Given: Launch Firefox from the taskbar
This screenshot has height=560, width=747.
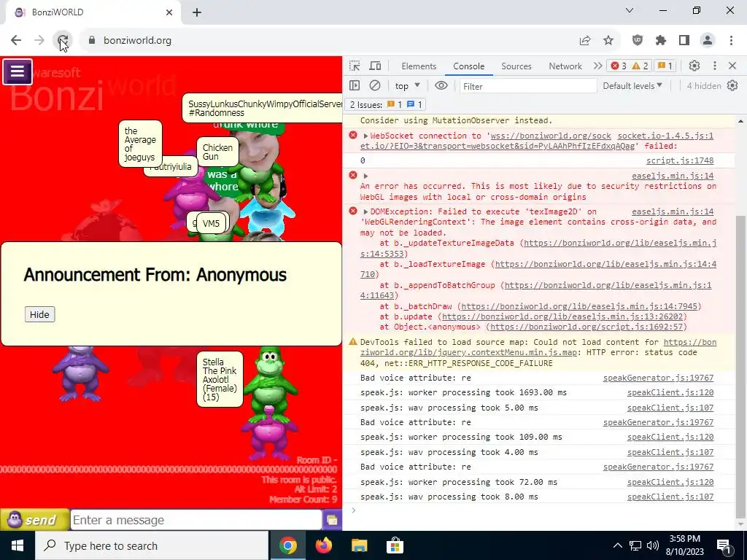Looking at the screenshot, I should pos(323,545).
